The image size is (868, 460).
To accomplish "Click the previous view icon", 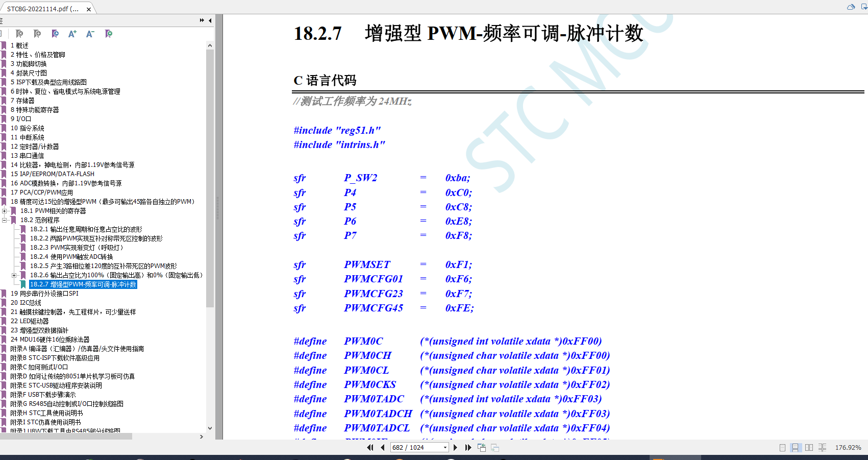I will 482,447.
